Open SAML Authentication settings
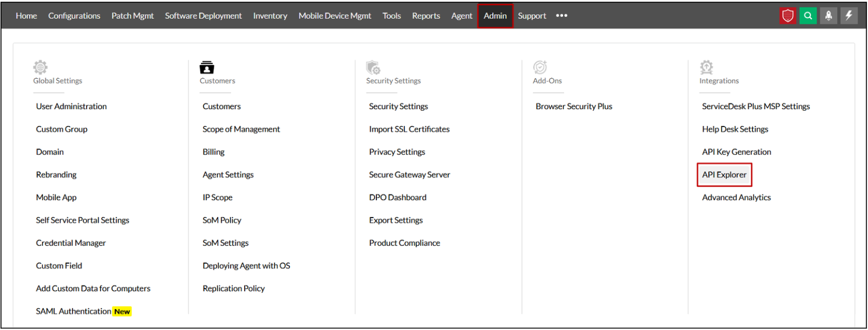The image size is (868, 330). pos(74,311)
